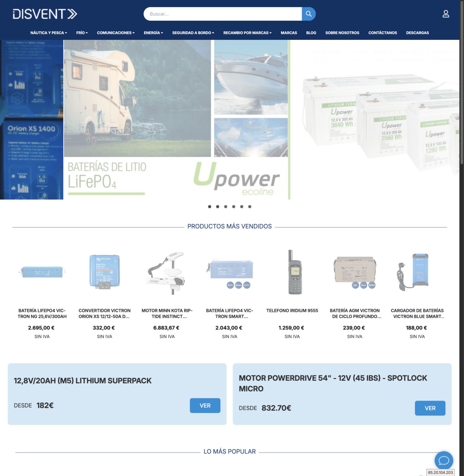464x476 pixels.
Task: Open Batería LiFePO4 Victron Smart title
Action: pos(230,313)
